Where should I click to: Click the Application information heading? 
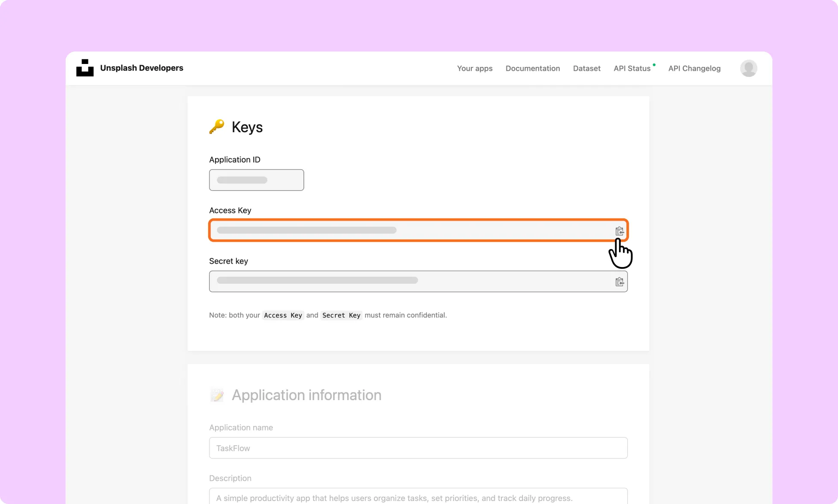(x=307, y=395)
